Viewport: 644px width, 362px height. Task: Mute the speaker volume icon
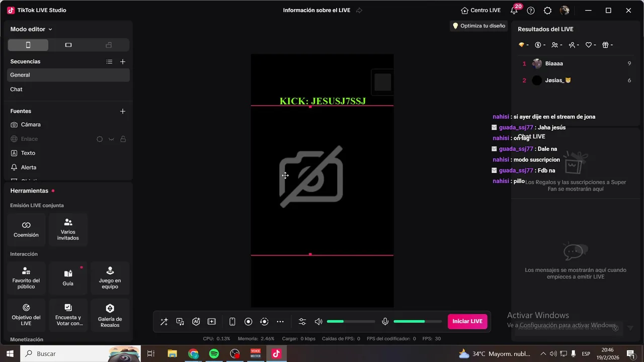pyautogui.click(x=318, y=322)
